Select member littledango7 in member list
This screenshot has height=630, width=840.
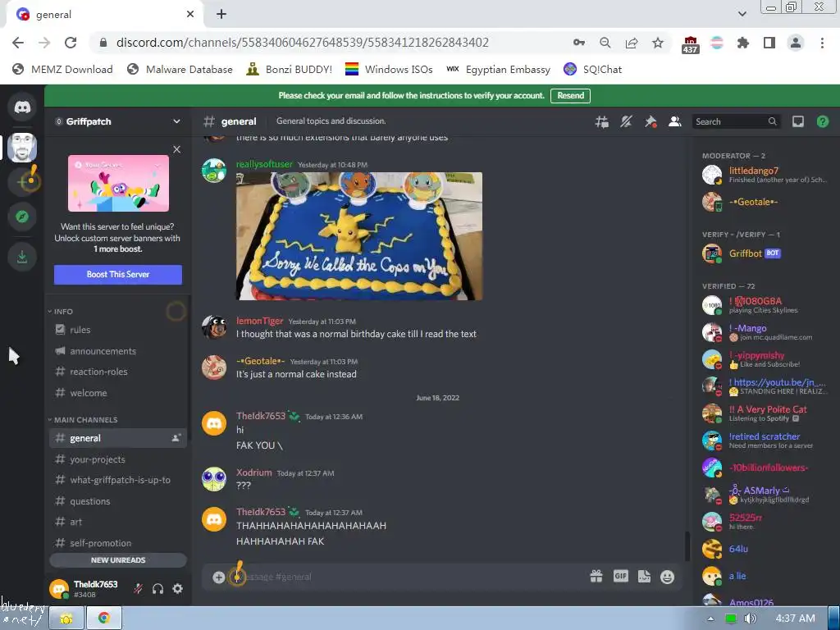[765, 175]
